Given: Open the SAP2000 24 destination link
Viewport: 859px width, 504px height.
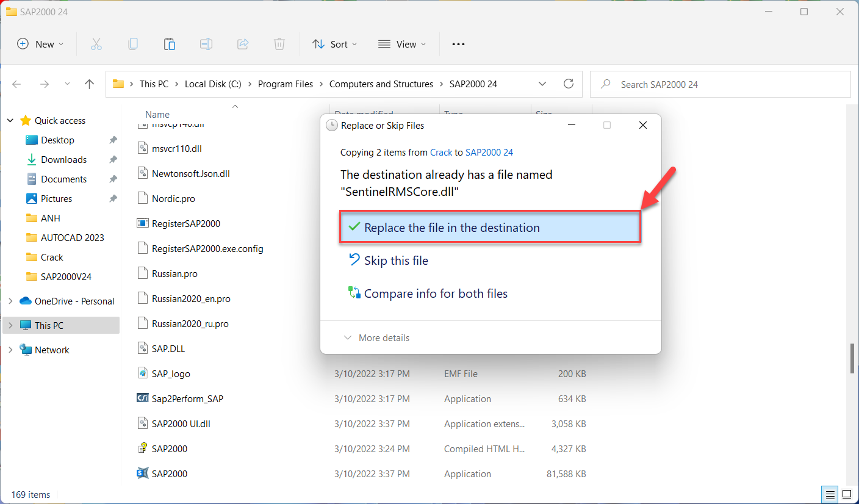Looking at the screenshot, I should click(x=489, y=153).
